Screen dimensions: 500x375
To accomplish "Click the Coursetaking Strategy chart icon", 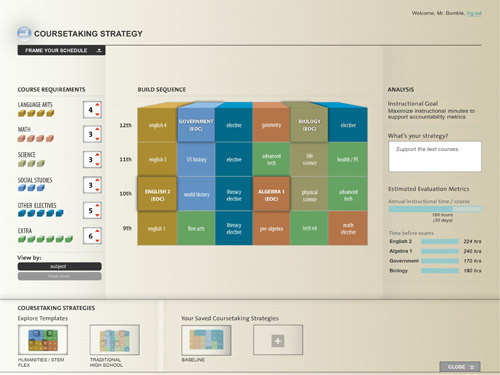I will click(24, 33).
